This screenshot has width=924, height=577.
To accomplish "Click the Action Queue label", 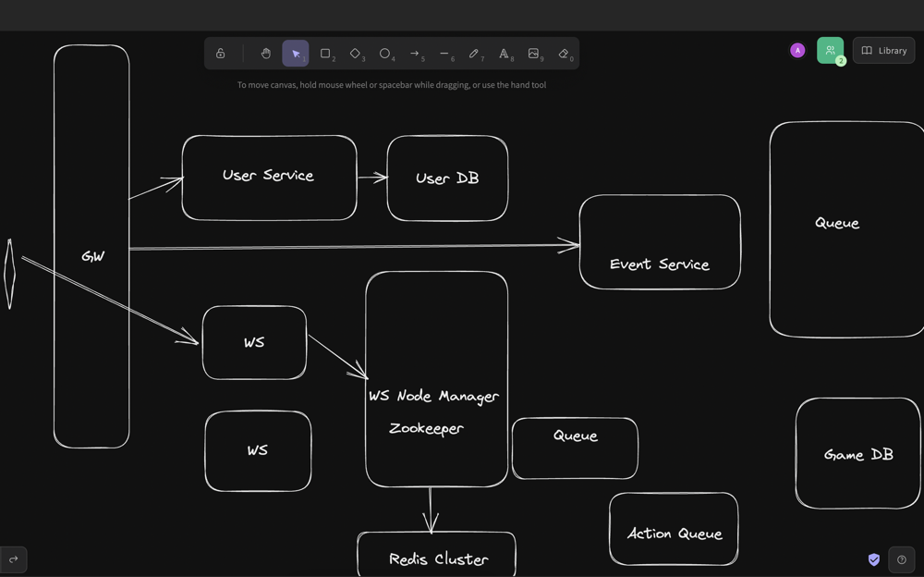I will (x=675, y=534).
